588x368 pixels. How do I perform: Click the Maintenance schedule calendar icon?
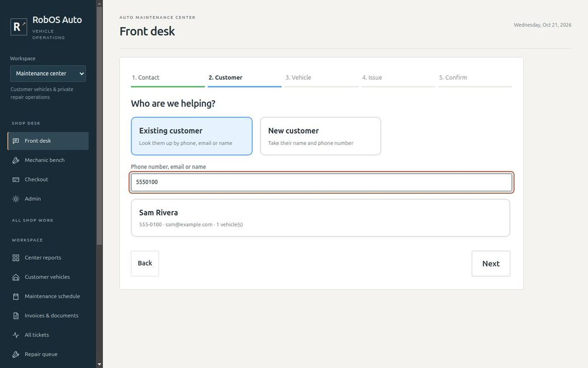tap(16, 296)
